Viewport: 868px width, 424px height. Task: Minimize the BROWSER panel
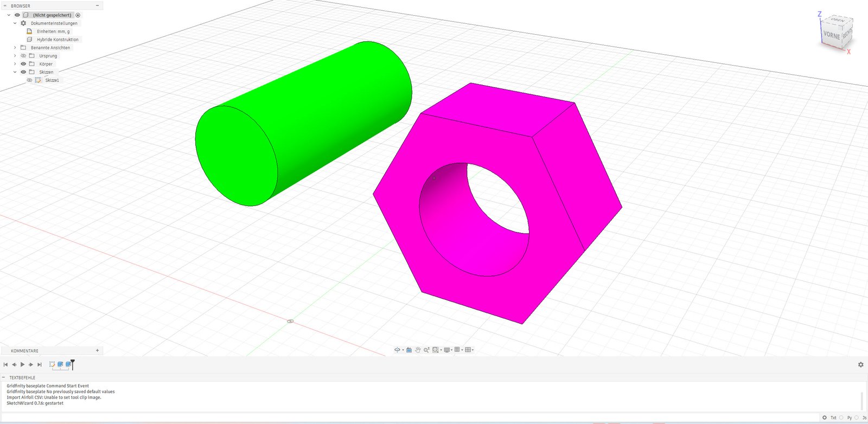(x=97, y=5)
